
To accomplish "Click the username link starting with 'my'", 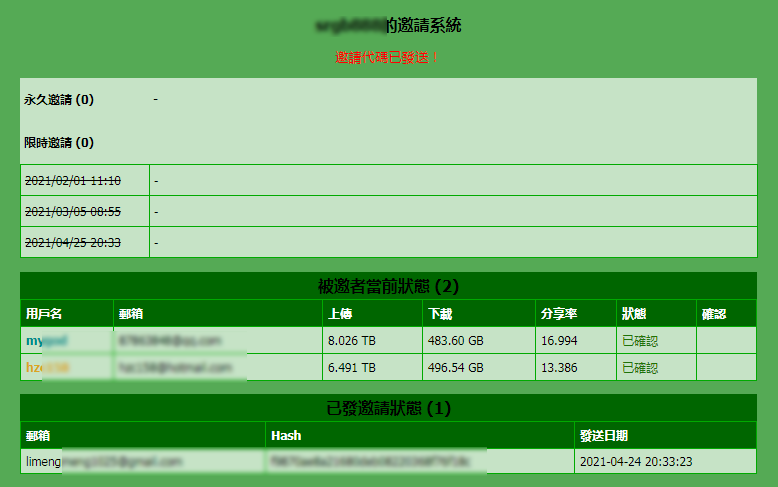I will pos(47,341).
